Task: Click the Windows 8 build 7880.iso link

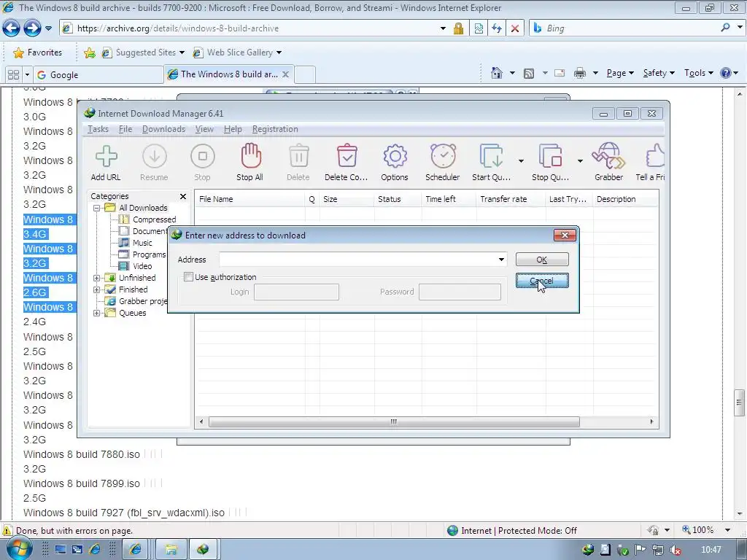Action: point(82,454)
